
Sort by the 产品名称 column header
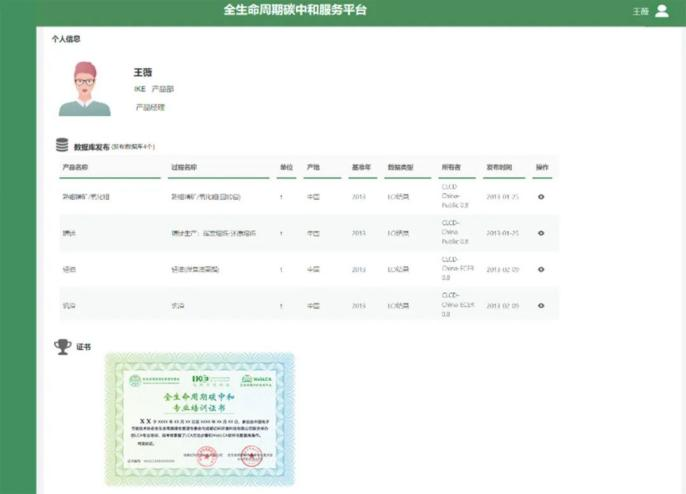click(75, 167)
